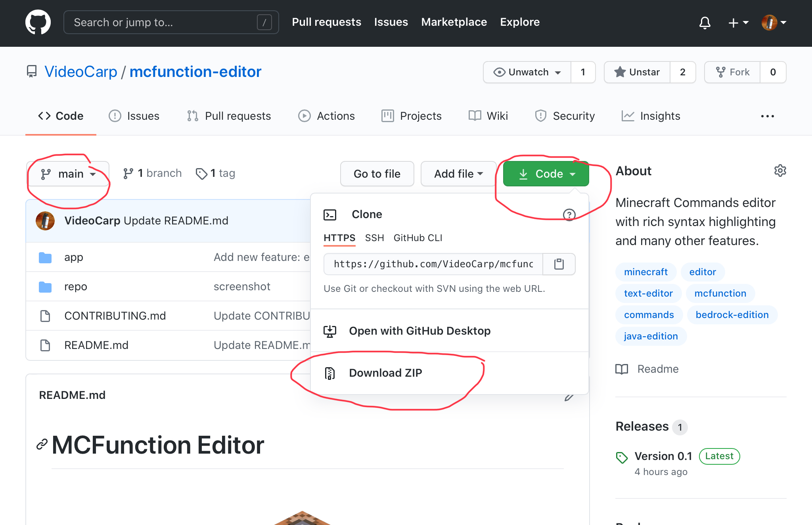This screenshot has height=525, width=812.
Task: Copy the clone URL with the clipboard icon
Action: (559, 264)
